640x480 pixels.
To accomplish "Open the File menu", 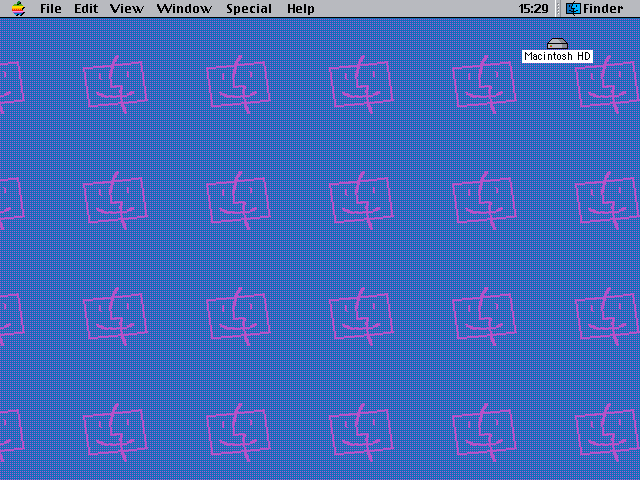I will [51, 9].
